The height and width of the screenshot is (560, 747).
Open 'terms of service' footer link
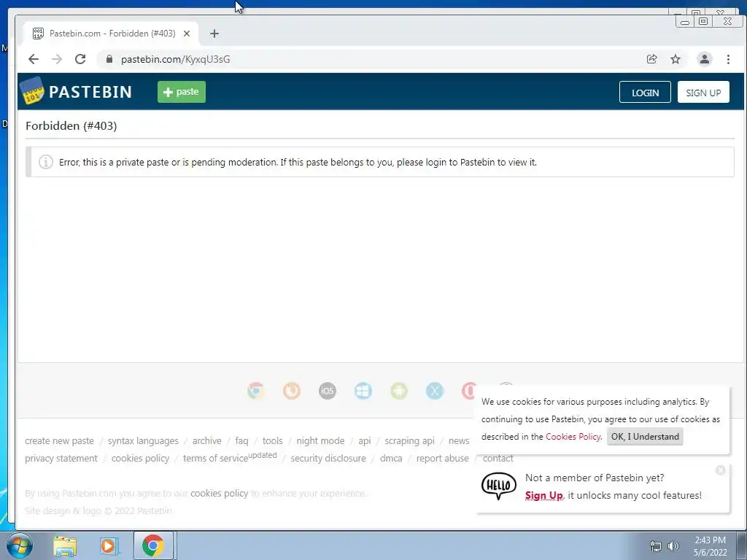215,459
